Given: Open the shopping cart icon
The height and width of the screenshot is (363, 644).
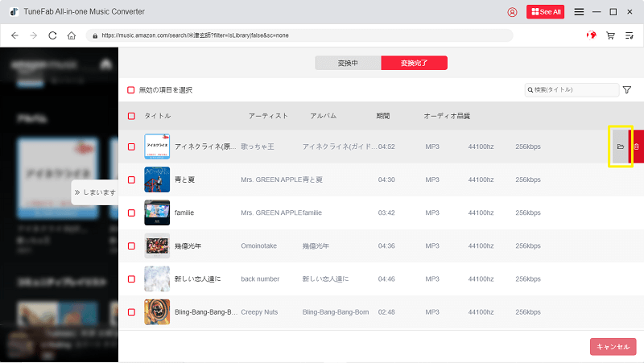Looking at the screenshot, I should pyautogui.click(x=610, y=35).
